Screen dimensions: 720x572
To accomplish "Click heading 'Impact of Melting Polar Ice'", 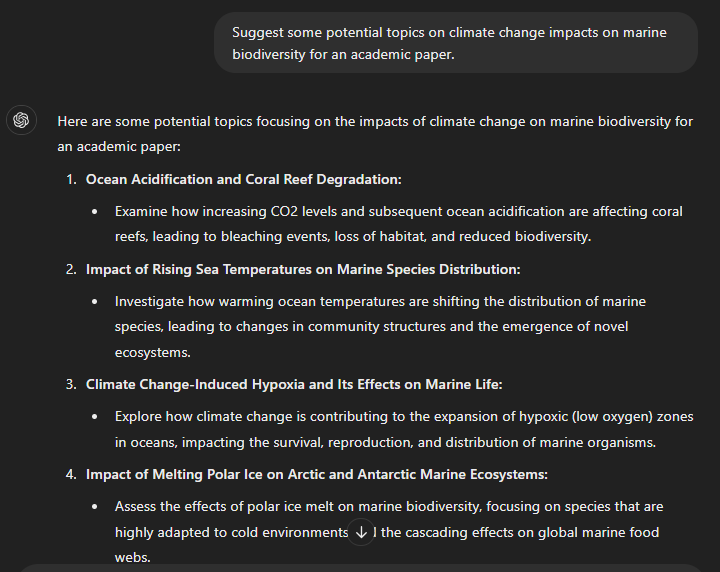I will click(317, 474).
